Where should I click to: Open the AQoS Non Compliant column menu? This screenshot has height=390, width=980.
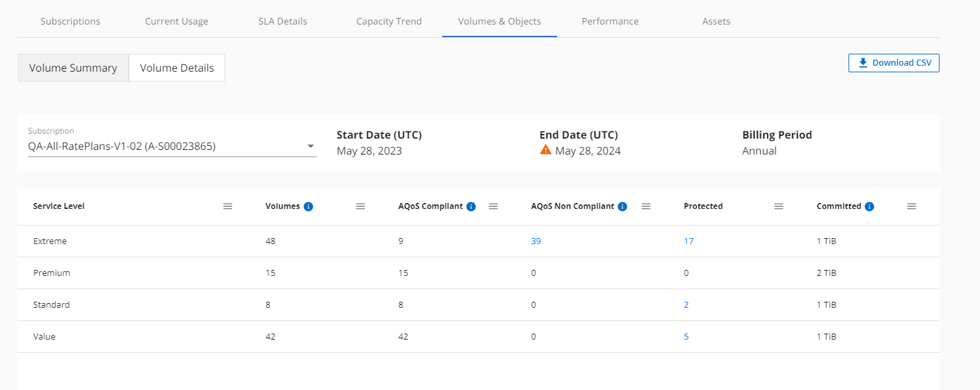tap(646, 206)
